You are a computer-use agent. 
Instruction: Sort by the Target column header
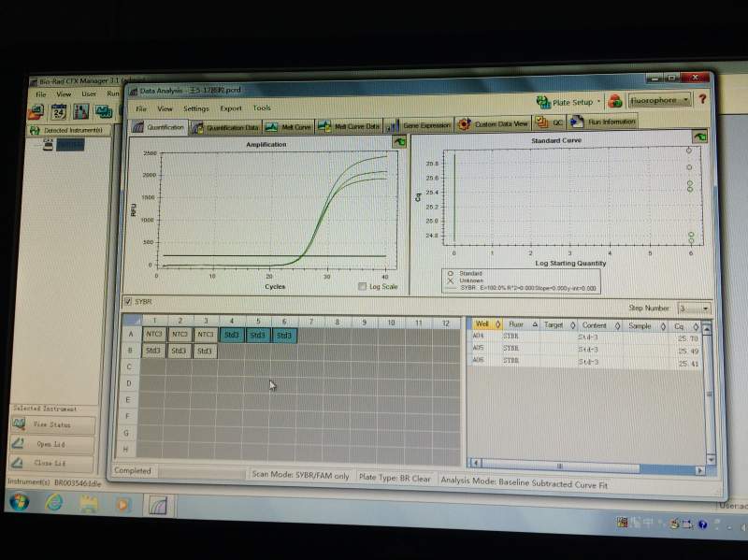559,325
